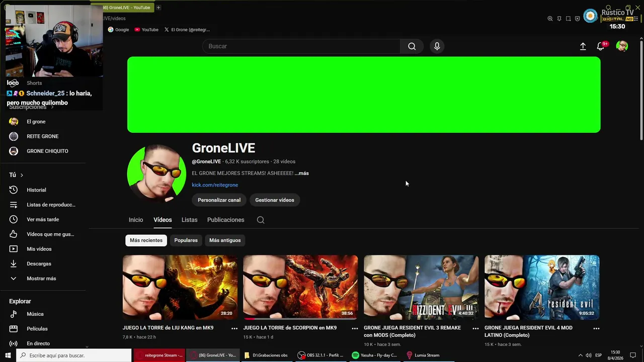
Task: Select the Populares filter chip
Action: click(186, 240)
